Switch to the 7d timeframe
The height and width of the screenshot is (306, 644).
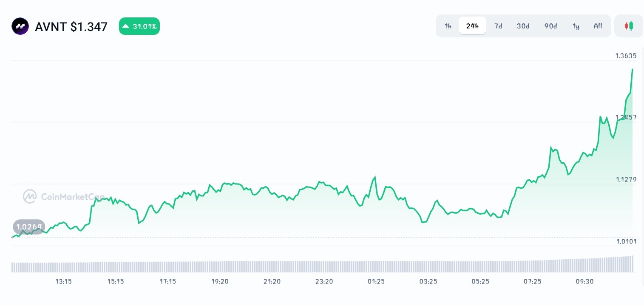(x=498, y=26)
